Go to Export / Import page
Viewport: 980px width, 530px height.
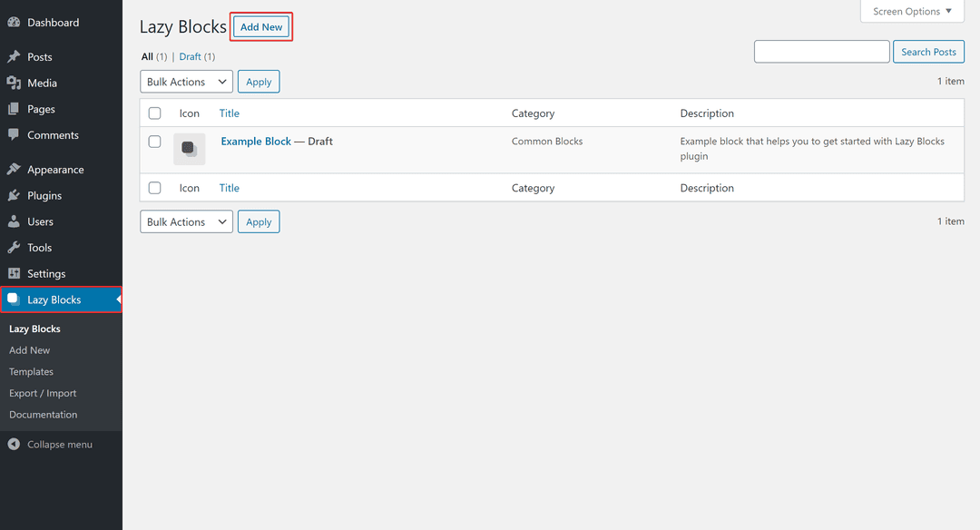[44, 392]
